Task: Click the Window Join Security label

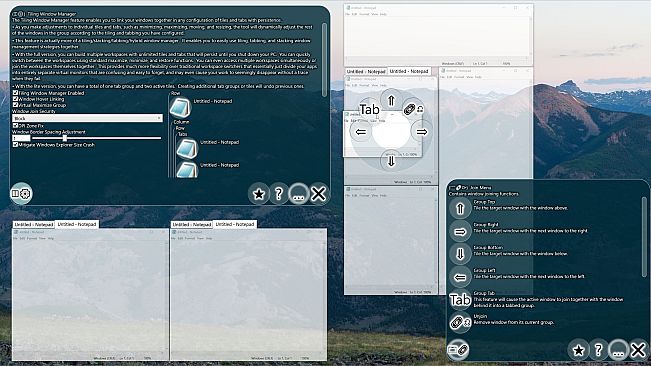Action: point(34,111)
